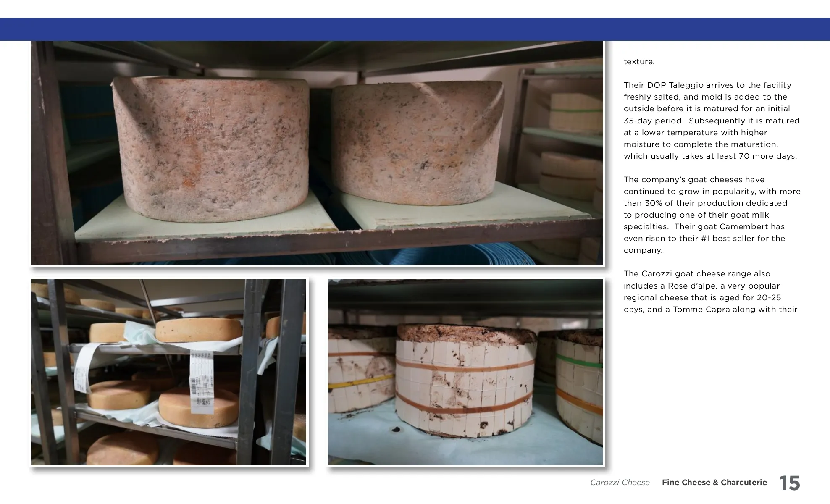Click the page number 15

tap(790, 483)
